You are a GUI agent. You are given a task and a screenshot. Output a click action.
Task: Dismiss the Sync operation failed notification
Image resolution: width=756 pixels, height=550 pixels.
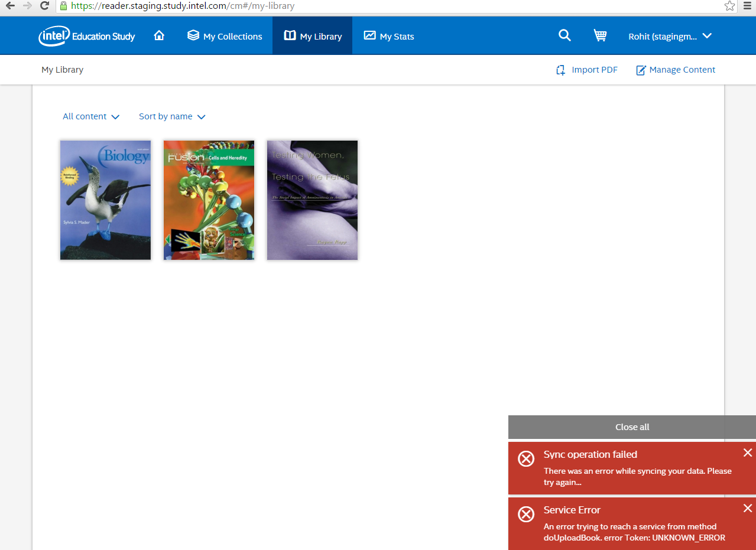(x=748, y=453)
